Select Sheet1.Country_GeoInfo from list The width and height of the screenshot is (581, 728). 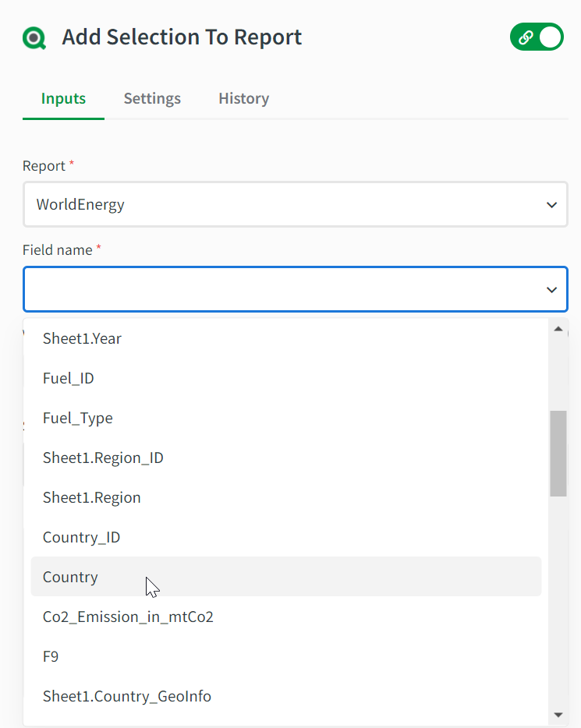(127, 696)
